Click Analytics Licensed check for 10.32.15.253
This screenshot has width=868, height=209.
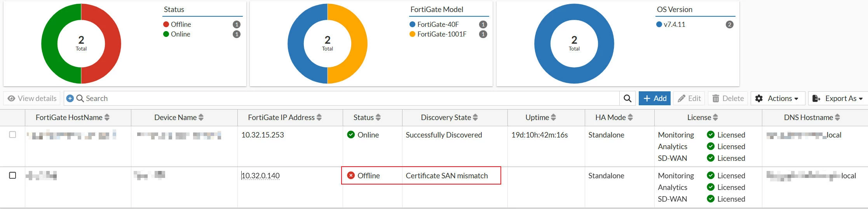click(x=711, y=146)
